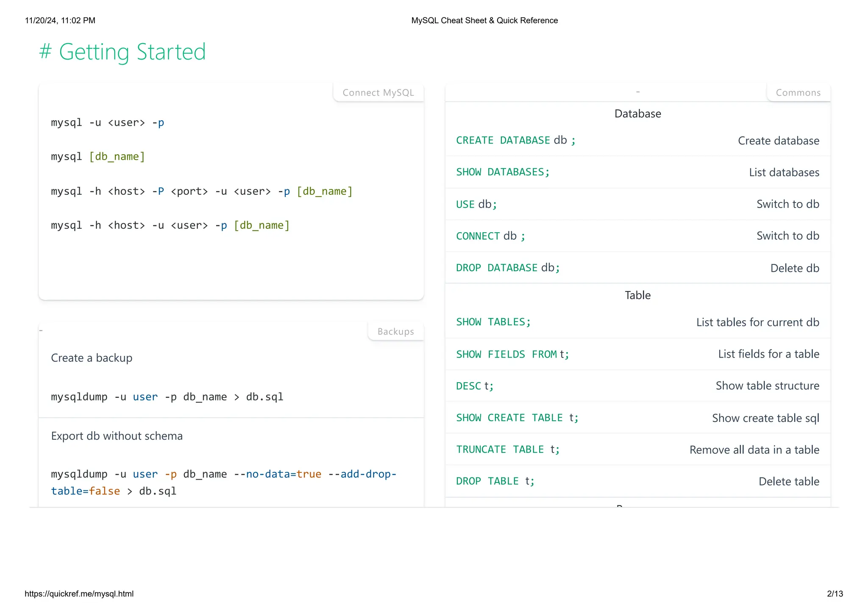The image size is (868, 613).
Task: Click the Database section header in Commons
Action: [637, 114]
